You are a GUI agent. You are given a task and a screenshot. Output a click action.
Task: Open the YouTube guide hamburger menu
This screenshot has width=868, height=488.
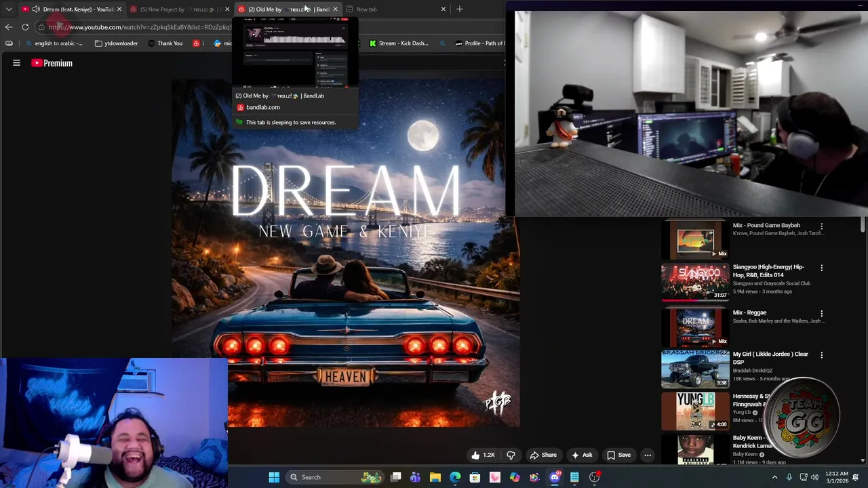[x=16, y=63]
